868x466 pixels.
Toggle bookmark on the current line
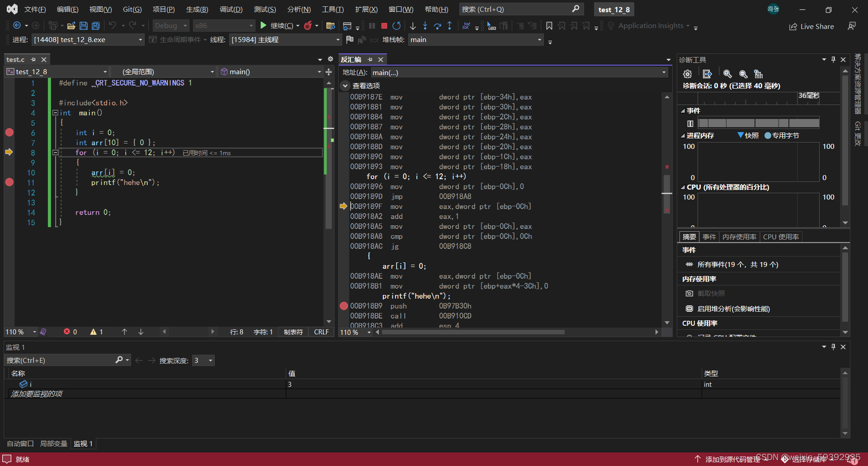click(549, 26)
